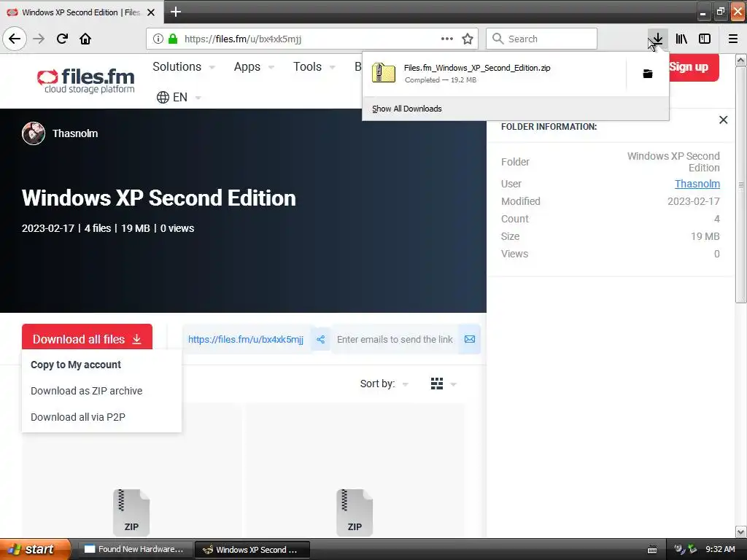The height and width of the screenshot is (560, 747).
Task: Click the globe language icon
Action: pyautogui.click(x=163, y=97)
